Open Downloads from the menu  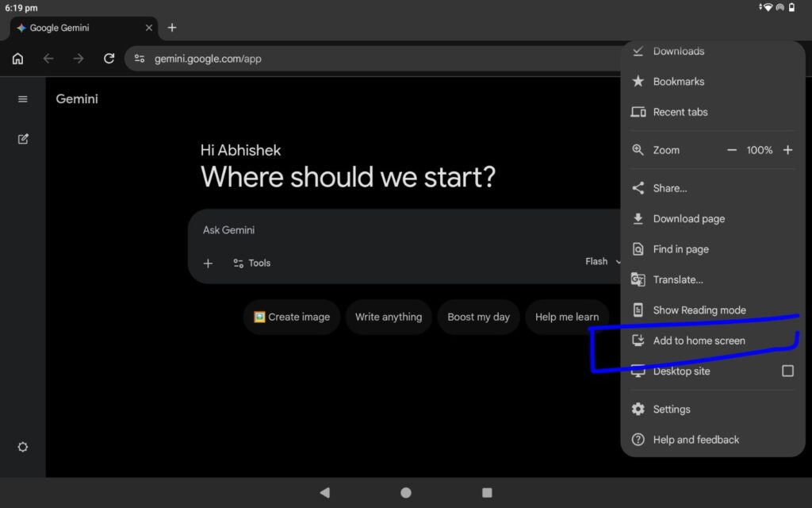coord(713,52)
